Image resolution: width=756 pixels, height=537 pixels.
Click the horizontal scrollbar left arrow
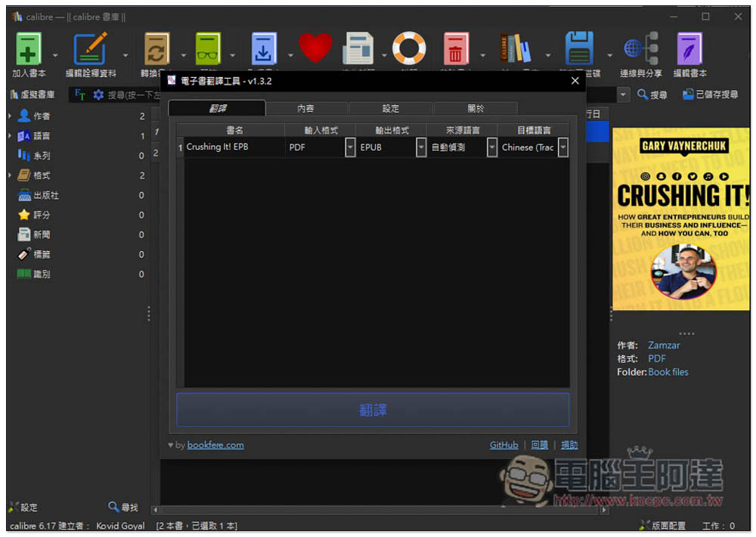click(155, 510)
